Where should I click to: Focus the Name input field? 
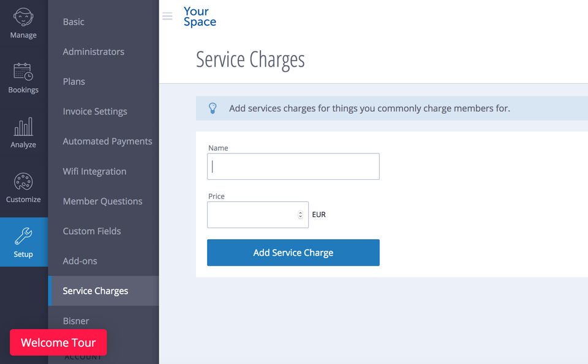pos(293,166)
